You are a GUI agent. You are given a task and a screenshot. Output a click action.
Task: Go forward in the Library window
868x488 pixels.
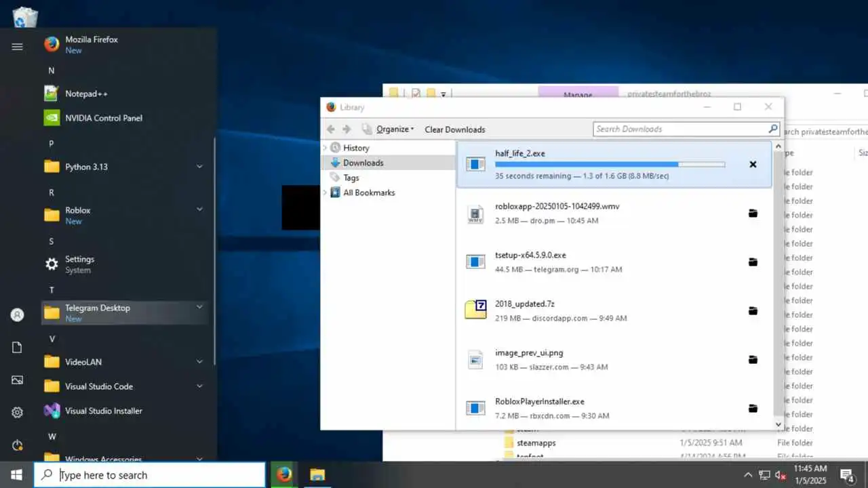[347, 129]
